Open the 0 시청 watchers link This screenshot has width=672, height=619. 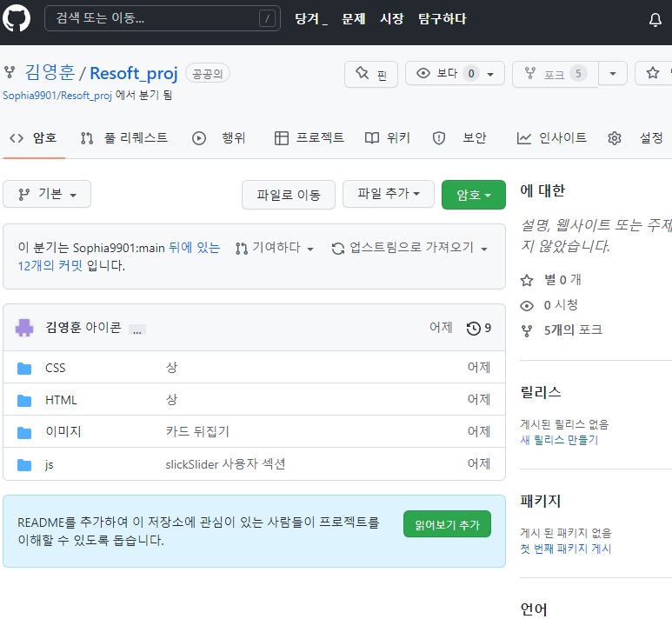tap(549, 305)
